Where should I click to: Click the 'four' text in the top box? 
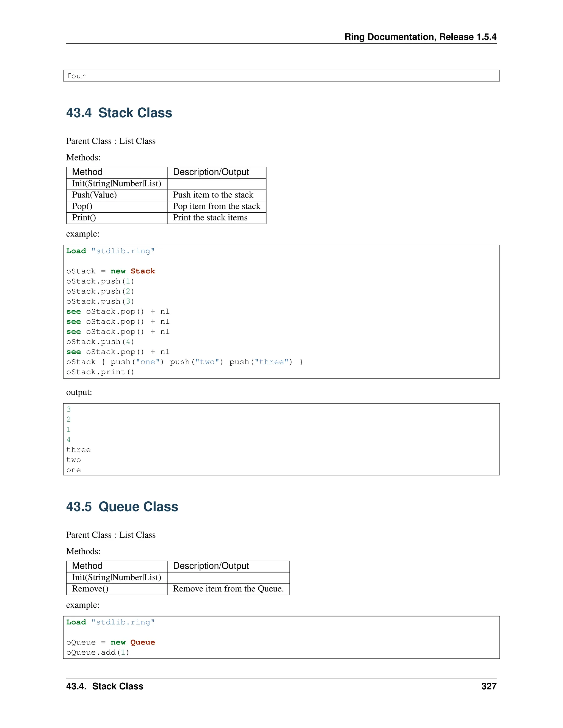[76, 76]
